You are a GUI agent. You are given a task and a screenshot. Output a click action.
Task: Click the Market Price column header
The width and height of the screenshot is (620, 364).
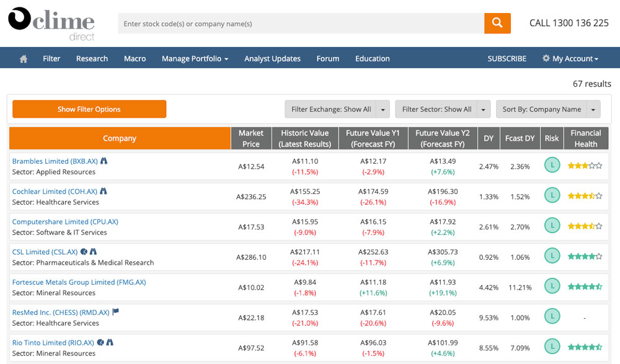pos(251,138)
